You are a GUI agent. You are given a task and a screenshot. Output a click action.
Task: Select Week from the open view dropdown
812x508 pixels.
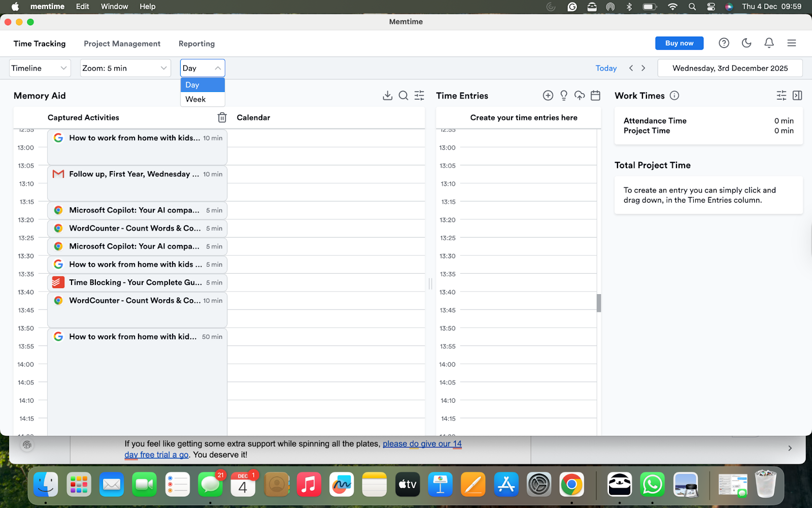pyautogui.click(x=195, y=99)
